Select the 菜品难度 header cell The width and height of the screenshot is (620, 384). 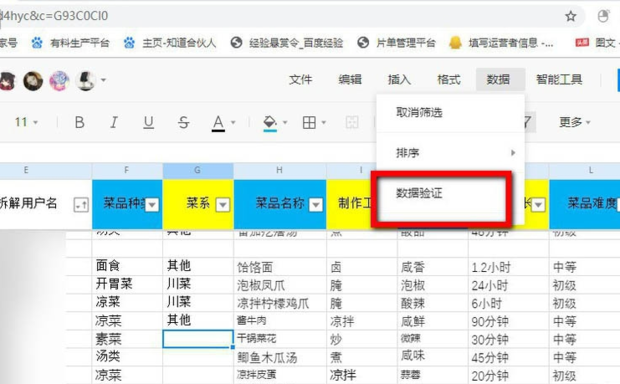pyautogui.click(x=584, y=204)
